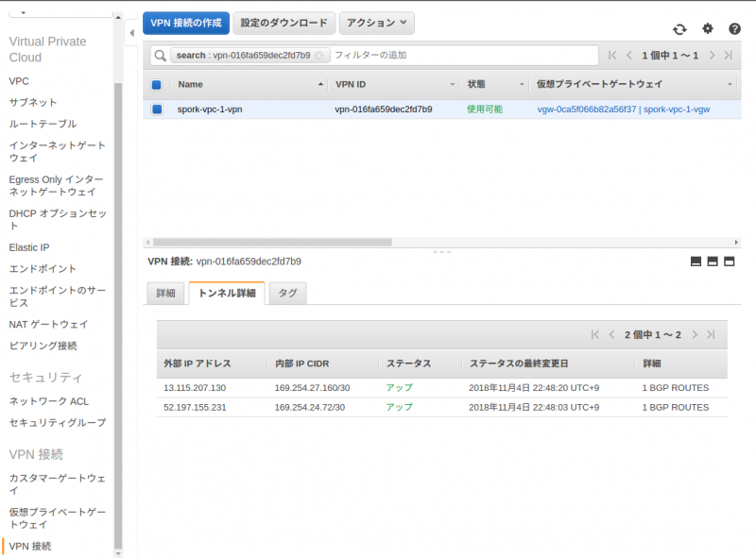Viewport: 756px width, 558px height.
Task: Go to last page of the VPN list
Action: pos(728,56)
